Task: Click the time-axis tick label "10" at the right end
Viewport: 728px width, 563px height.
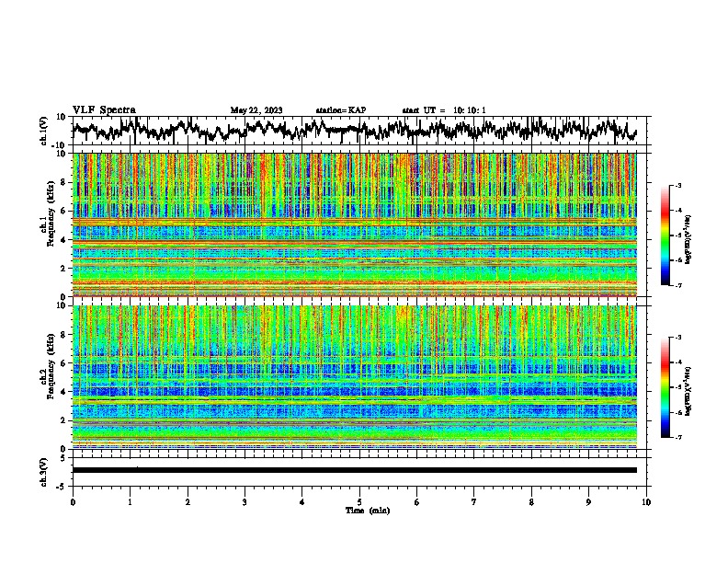Action: tap(646, 502)
